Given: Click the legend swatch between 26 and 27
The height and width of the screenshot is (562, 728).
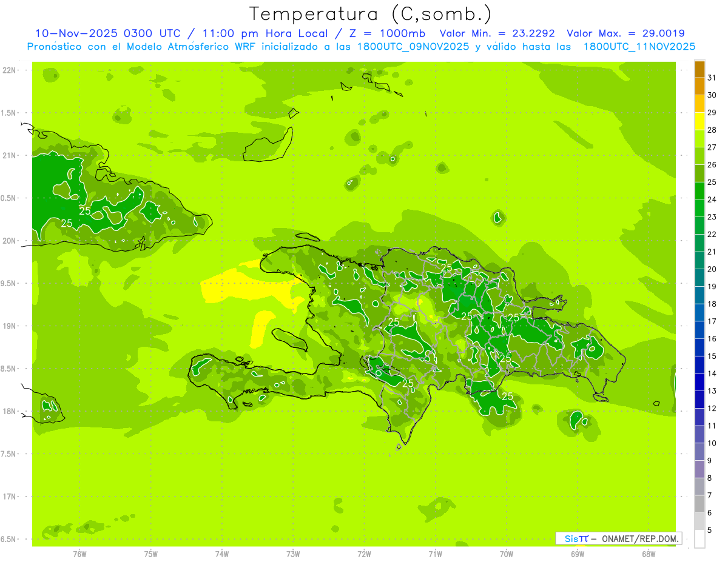Looking at the screenshot, I should click(x=699, y=156).
